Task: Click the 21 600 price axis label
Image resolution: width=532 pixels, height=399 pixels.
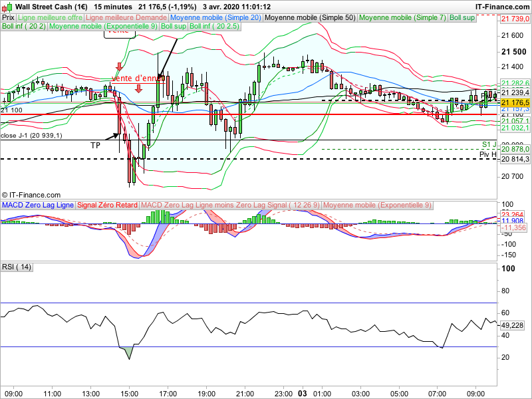Action: [x=512, y=36]
